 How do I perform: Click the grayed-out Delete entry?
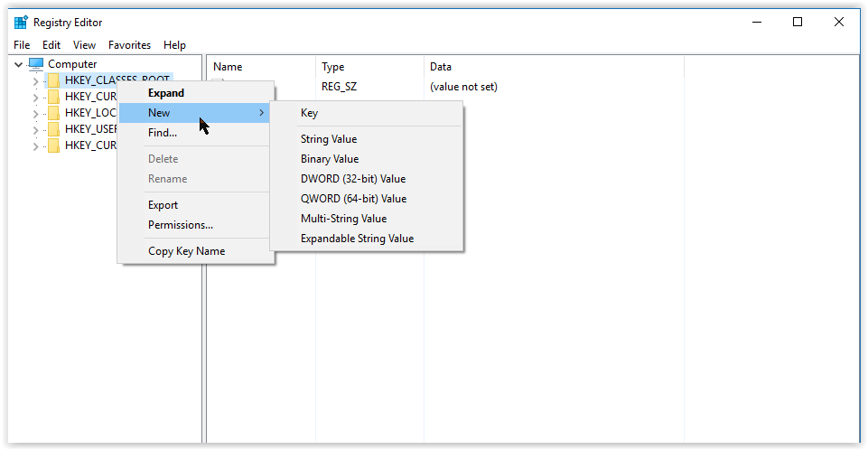coord(196,159)
